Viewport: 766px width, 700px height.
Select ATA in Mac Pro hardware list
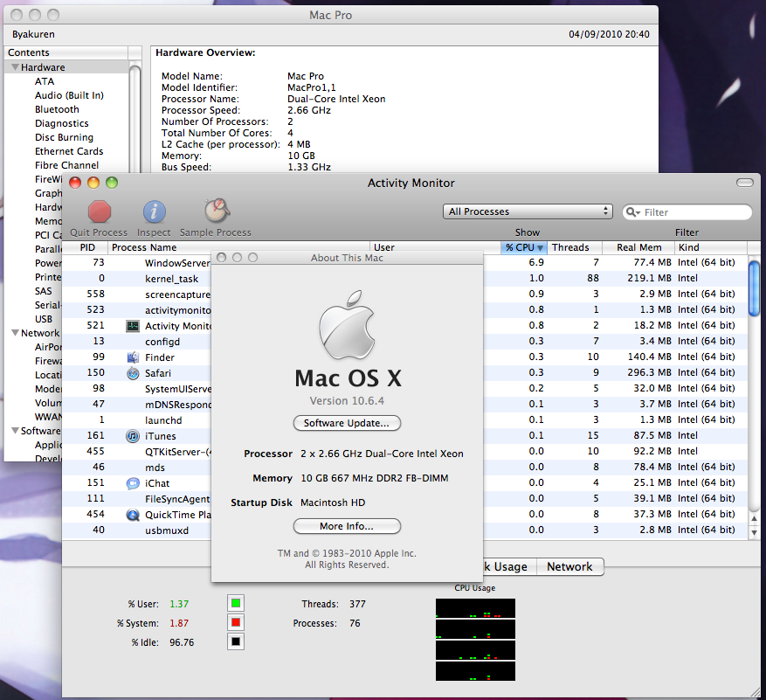pos(45,81)
